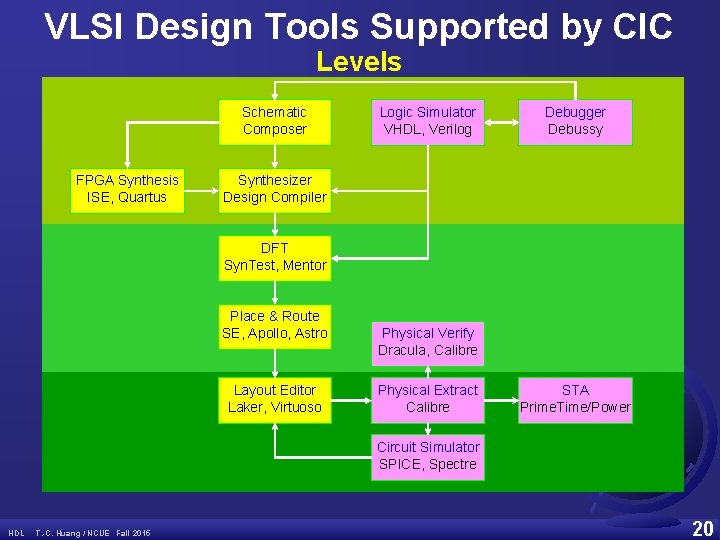The height and width of the screenshot is (540, 720).
Task: Click the yellow "Levels" subtitle
Action: pyautogui.click(x=359, y=61)
